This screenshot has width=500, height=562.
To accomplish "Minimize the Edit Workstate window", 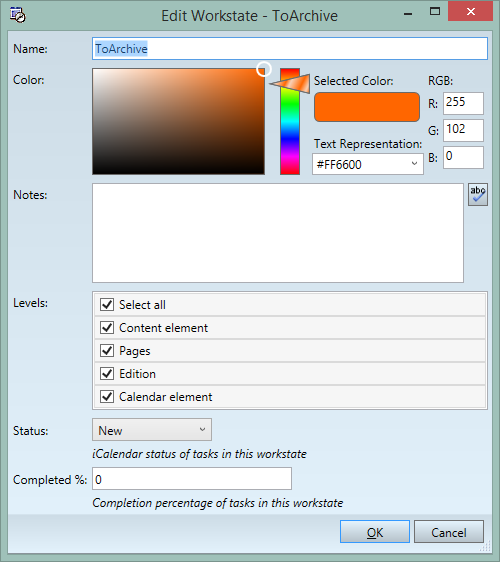I will 408,14.
